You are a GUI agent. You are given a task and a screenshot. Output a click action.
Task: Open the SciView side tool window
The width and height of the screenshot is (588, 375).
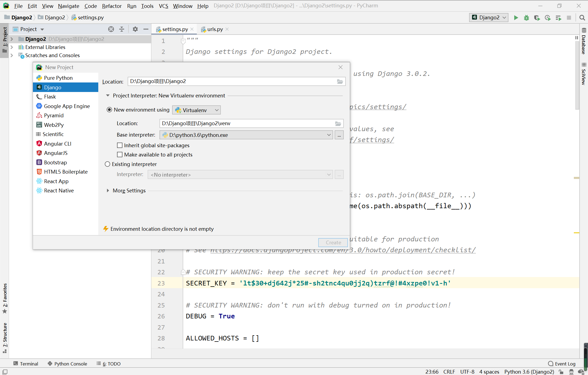[584, 74]
